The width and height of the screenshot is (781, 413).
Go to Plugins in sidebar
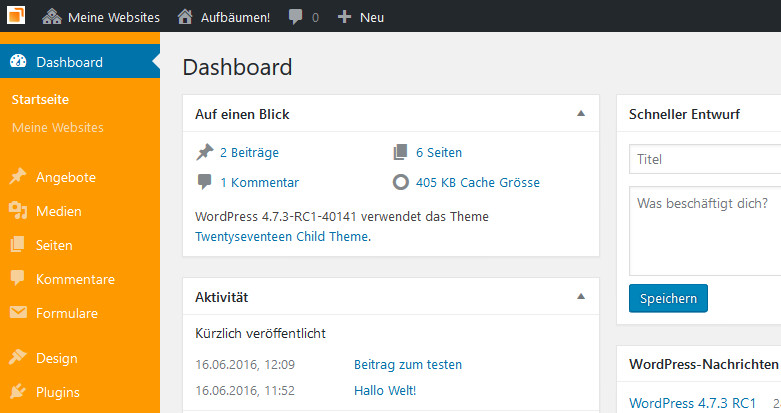57,393
